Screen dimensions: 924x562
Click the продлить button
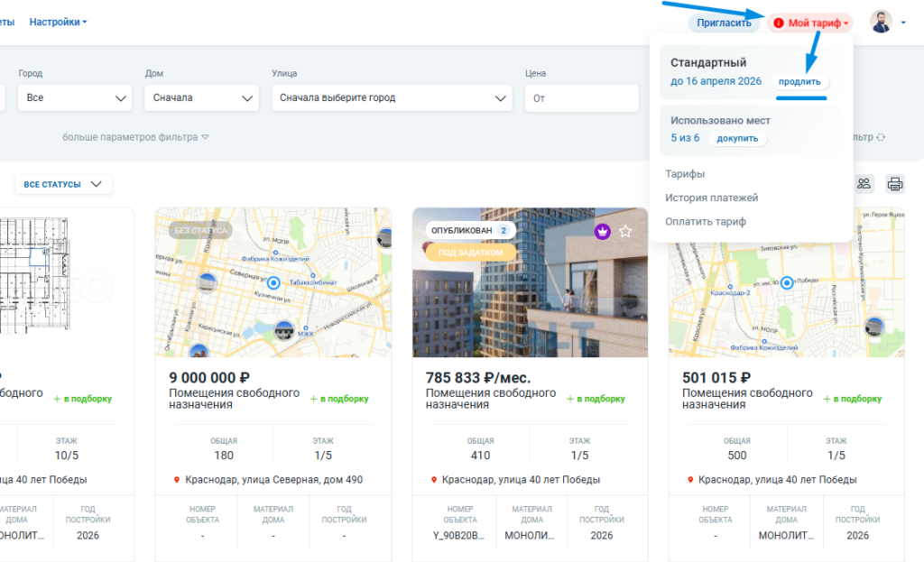799,81
